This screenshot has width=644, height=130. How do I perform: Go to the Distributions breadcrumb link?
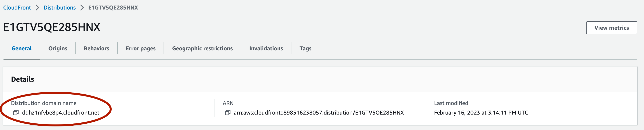coord(60,8)
